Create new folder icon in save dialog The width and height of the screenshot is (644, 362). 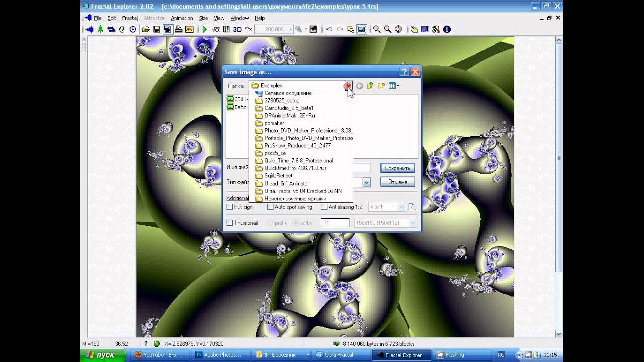click(381, 86)
